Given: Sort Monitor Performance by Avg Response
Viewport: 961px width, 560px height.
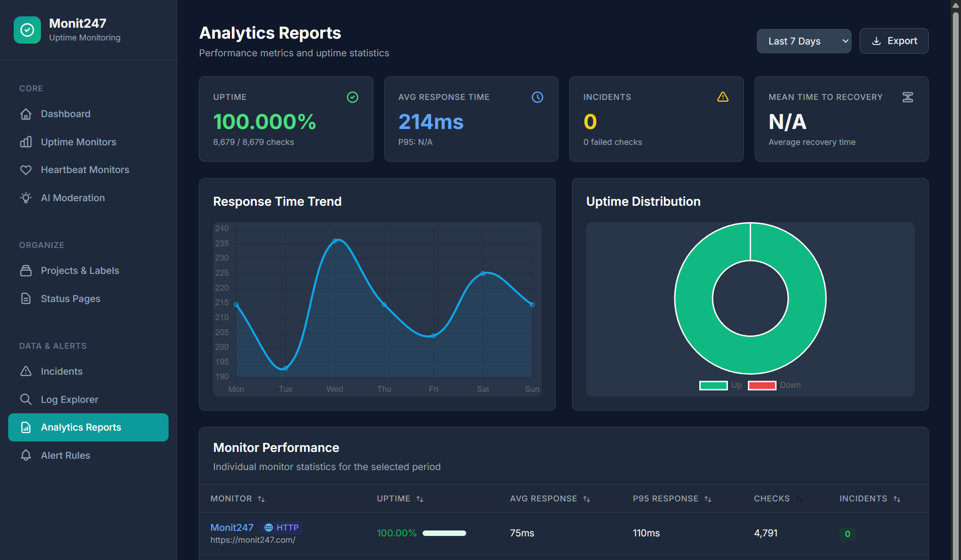Looking at the screenshot, I should (586, 498).
